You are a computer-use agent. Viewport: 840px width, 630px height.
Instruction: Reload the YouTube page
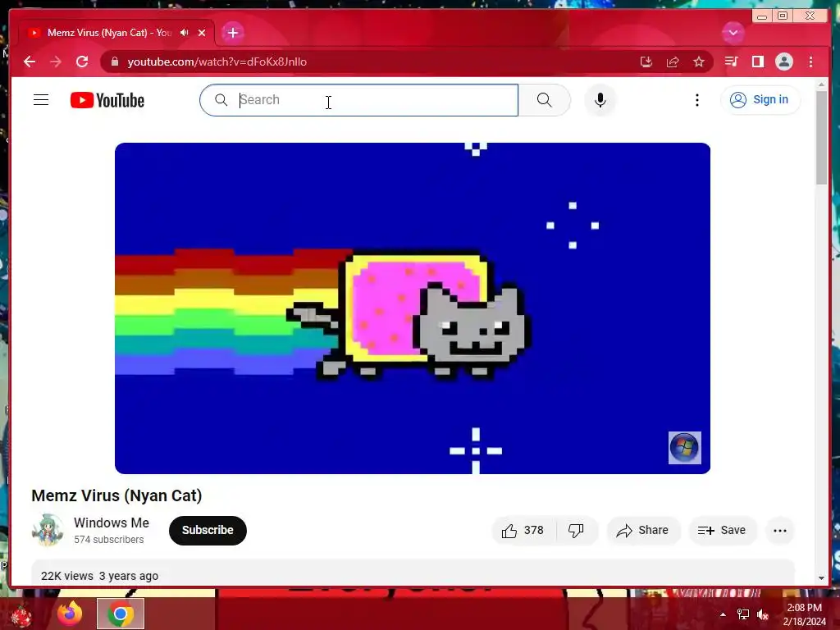[82, 62]
